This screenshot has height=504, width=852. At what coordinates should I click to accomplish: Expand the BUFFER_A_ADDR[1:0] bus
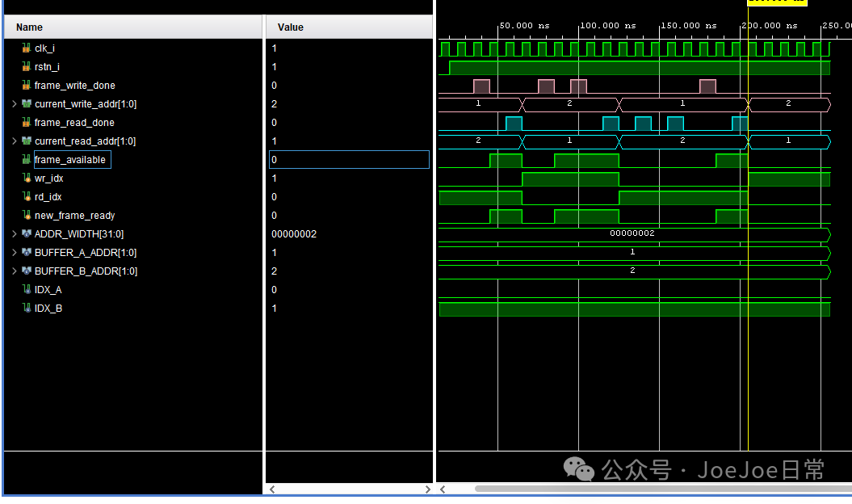tap(14, 252)
